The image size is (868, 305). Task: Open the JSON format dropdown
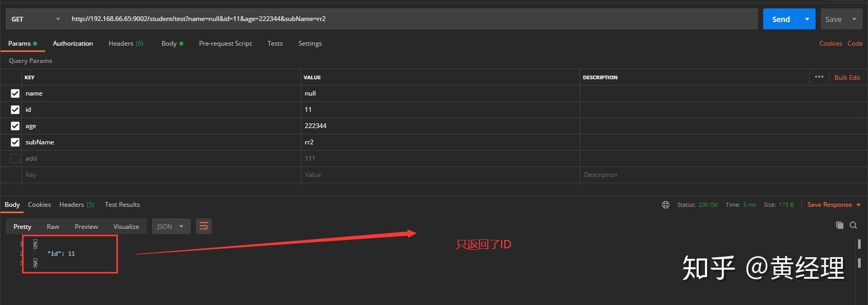[171, 226]
